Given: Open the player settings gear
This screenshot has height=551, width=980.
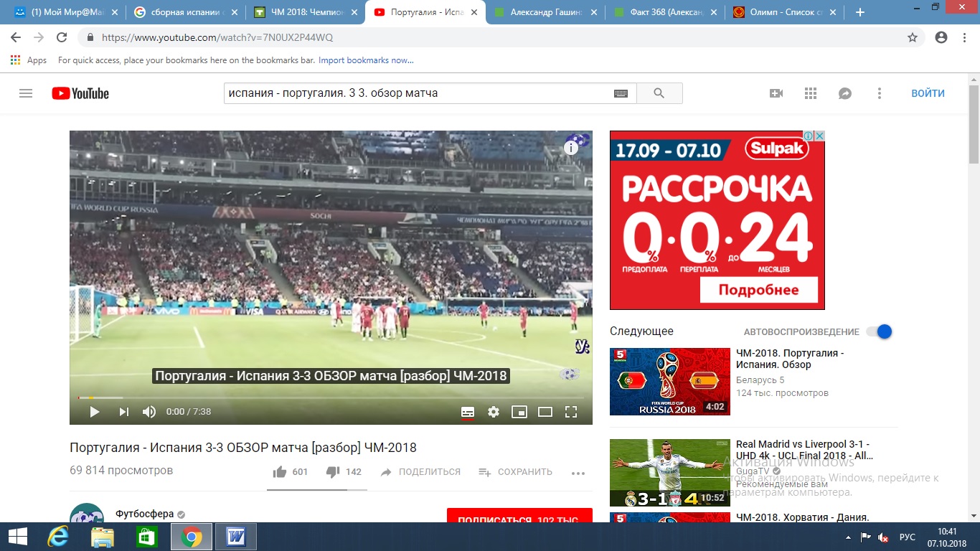Looking at the screenshot, I should point(494,412).
